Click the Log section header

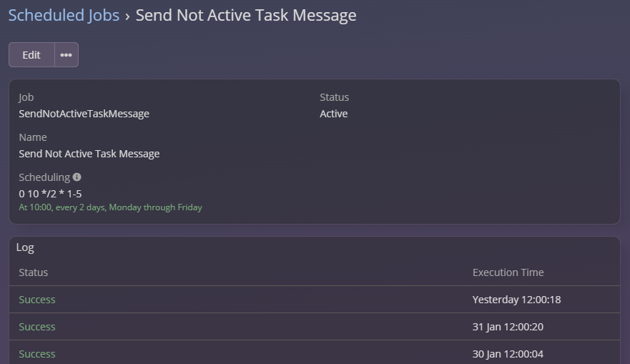tap(25, 247)
